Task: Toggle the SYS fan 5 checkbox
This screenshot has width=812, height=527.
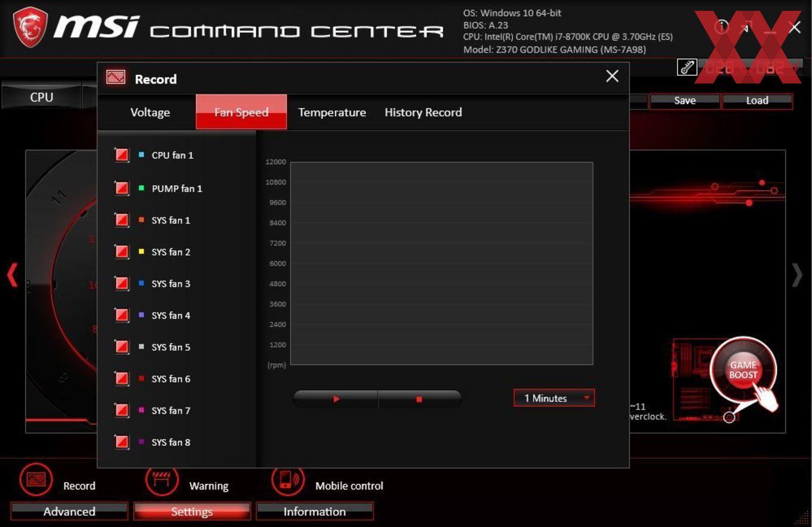Action: point(122,347)
